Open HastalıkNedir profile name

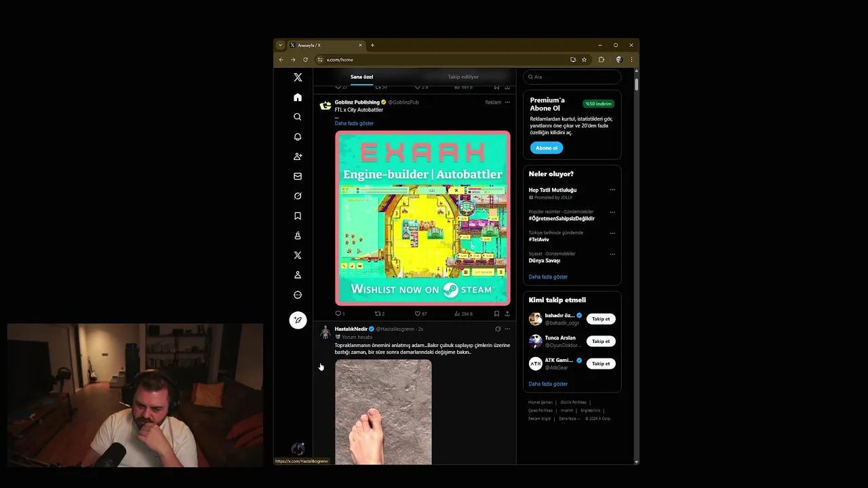[x=351, y=329]
